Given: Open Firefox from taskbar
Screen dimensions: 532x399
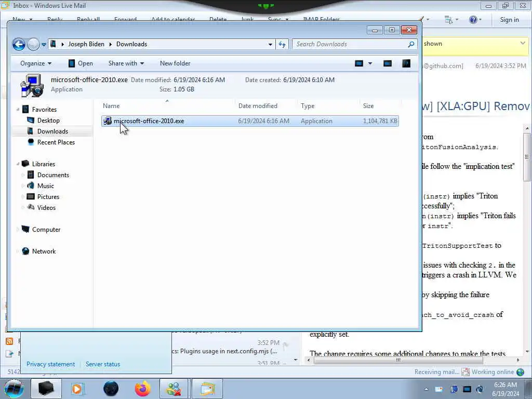Looking at the screenshot, I should [142, 389].
